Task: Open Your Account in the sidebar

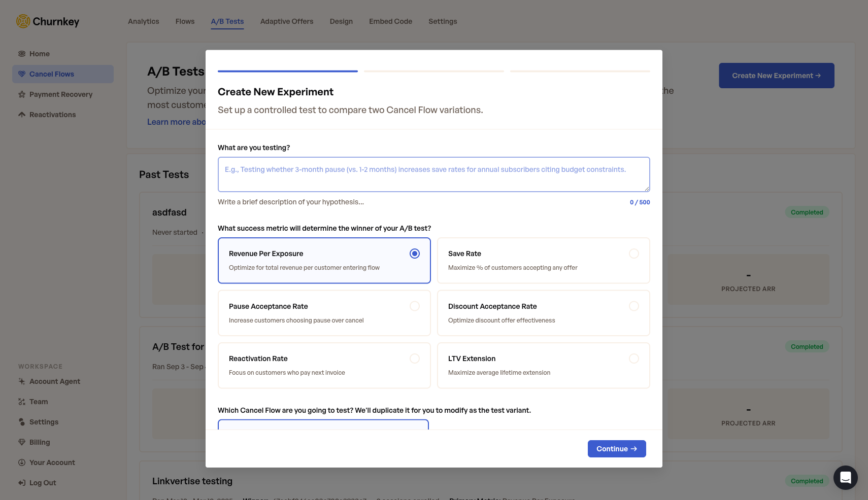Action: tap(52, 462)
